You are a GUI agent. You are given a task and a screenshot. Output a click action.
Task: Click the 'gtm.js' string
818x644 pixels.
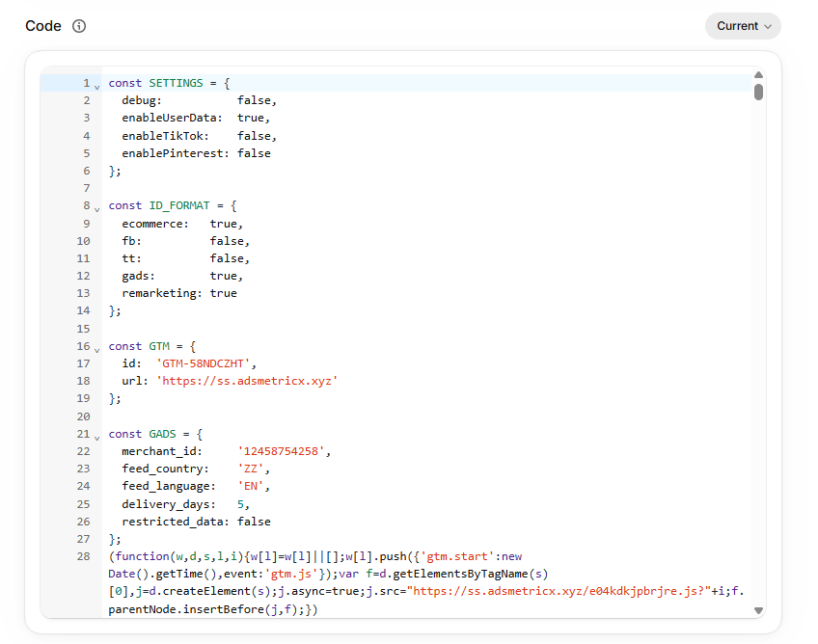[291, 574]
